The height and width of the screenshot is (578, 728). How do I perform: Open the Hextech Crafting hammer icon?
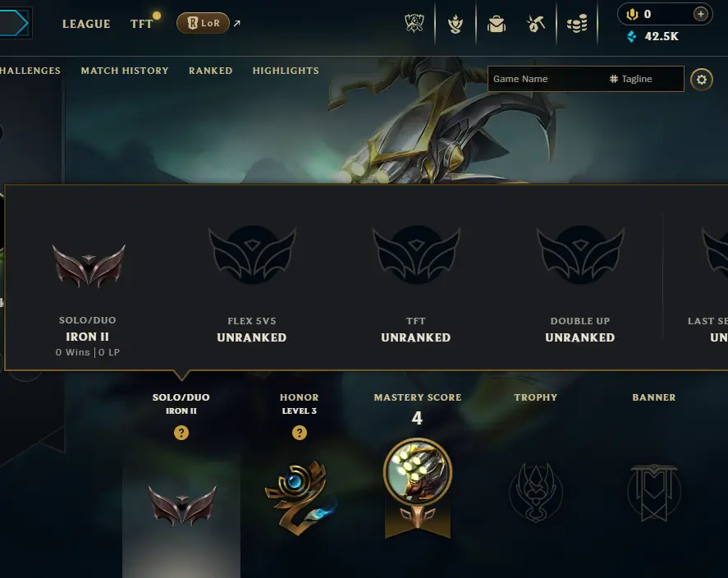pyautogui.click(x=536, y=24)
